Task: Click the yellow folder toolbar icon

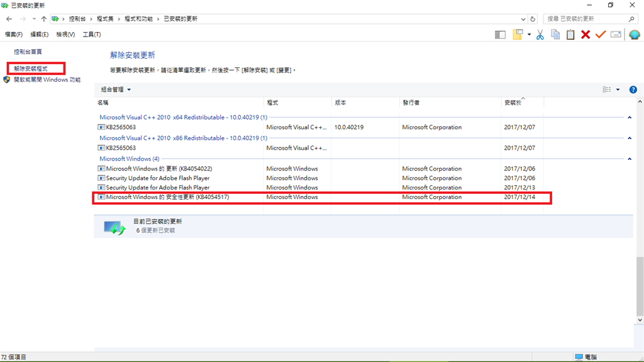Action: [518, 35]
